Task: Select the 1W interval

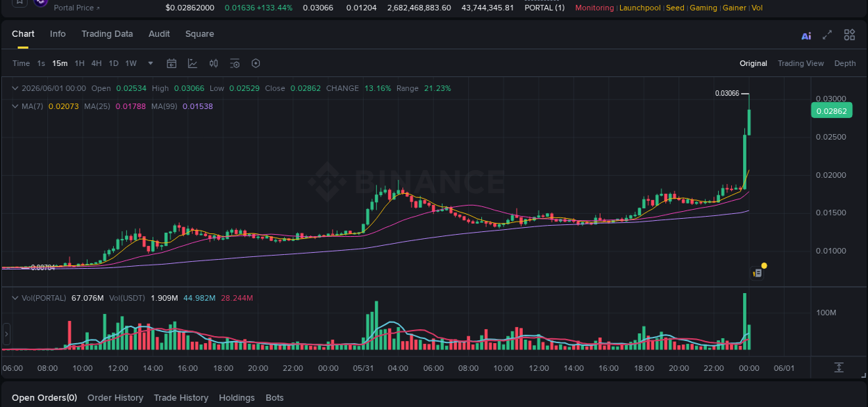Action: tap(131, 63)
